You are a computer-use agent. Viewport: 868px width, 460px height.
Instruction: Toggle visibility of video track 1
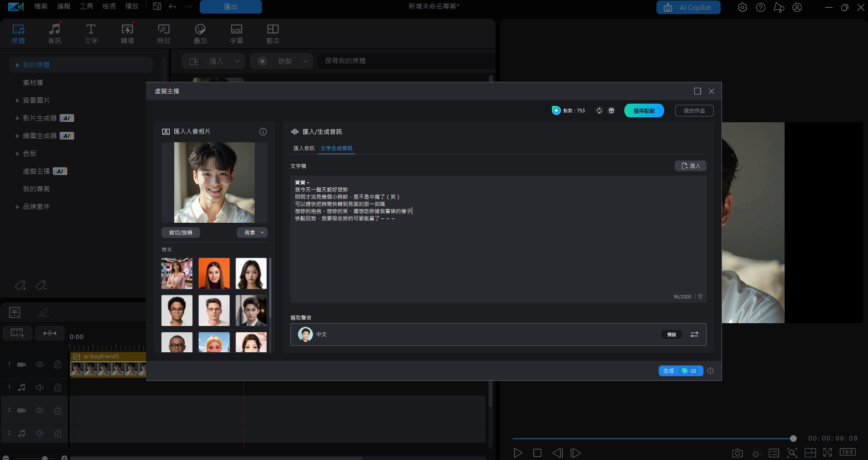click(x=40, y=365)
